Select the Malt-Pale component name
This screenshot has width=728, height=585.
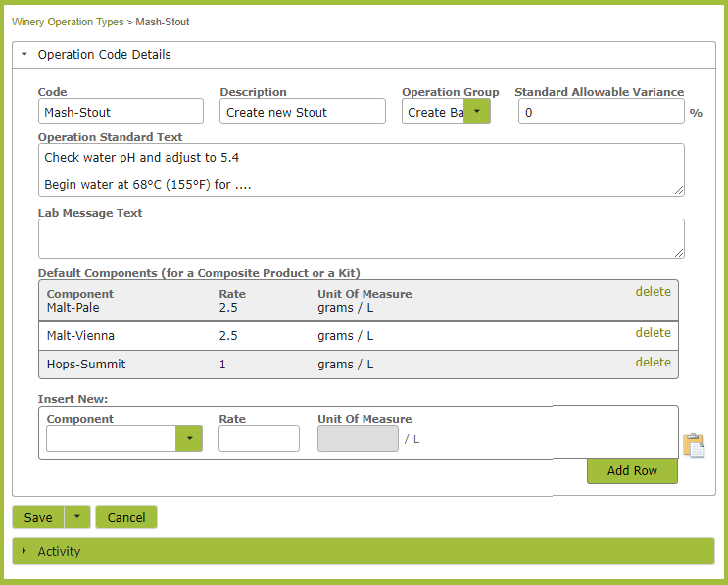pyautogui.click(x=73, y=308)
